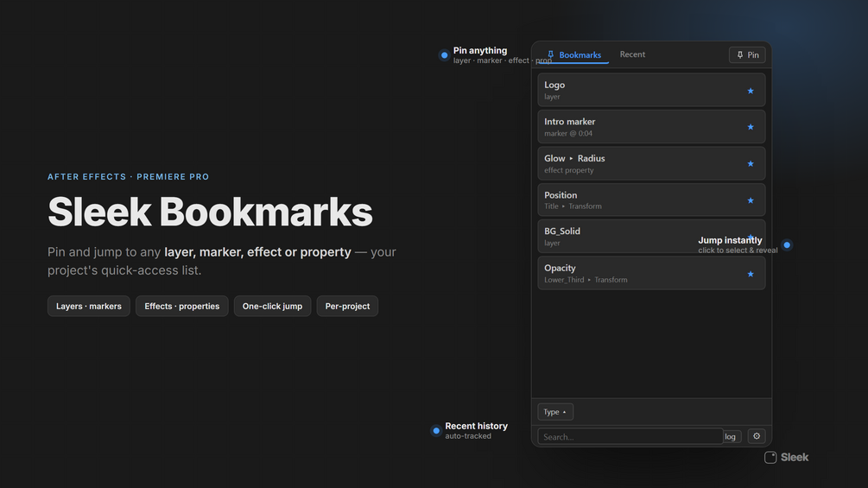Click the Layers · markers tag
The image size is (868, 488).
89,306
